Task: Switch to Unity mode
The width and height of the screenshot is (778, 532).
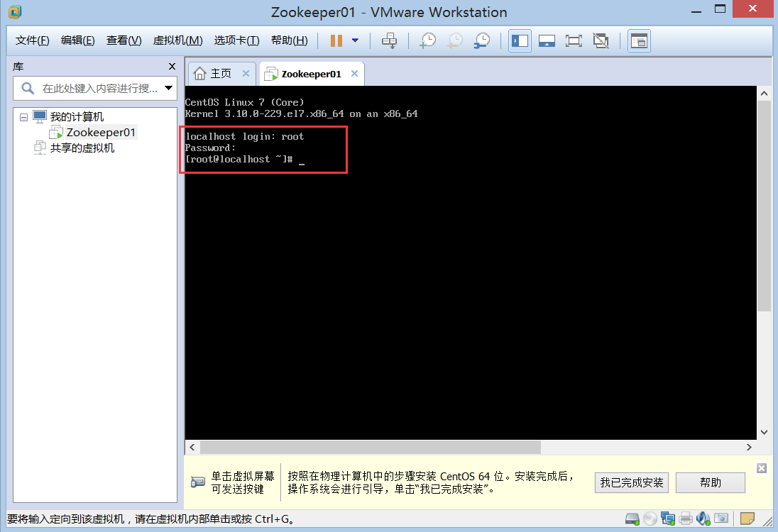Action: pos(601,40)
